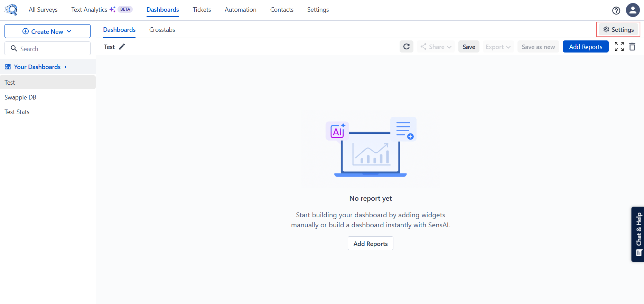Open the Chat & Help side widget
644x304 pixels.
[x=638, y=234]
